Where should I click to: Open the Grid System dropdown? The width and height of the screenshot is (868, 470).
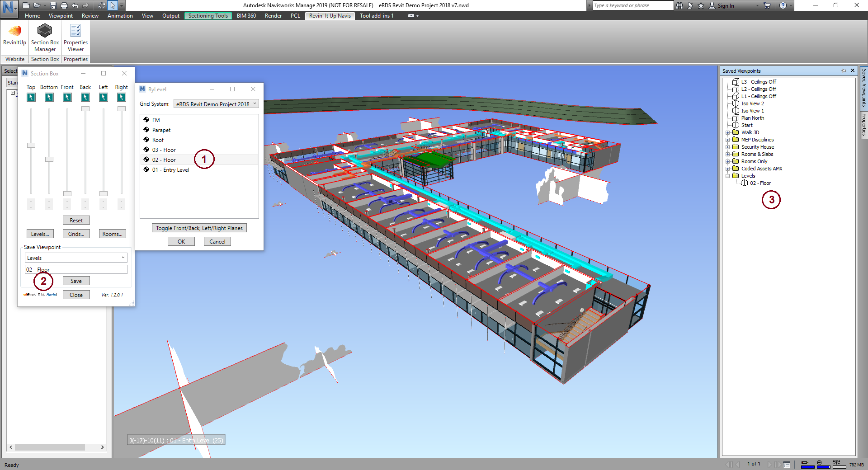[216, 104]
